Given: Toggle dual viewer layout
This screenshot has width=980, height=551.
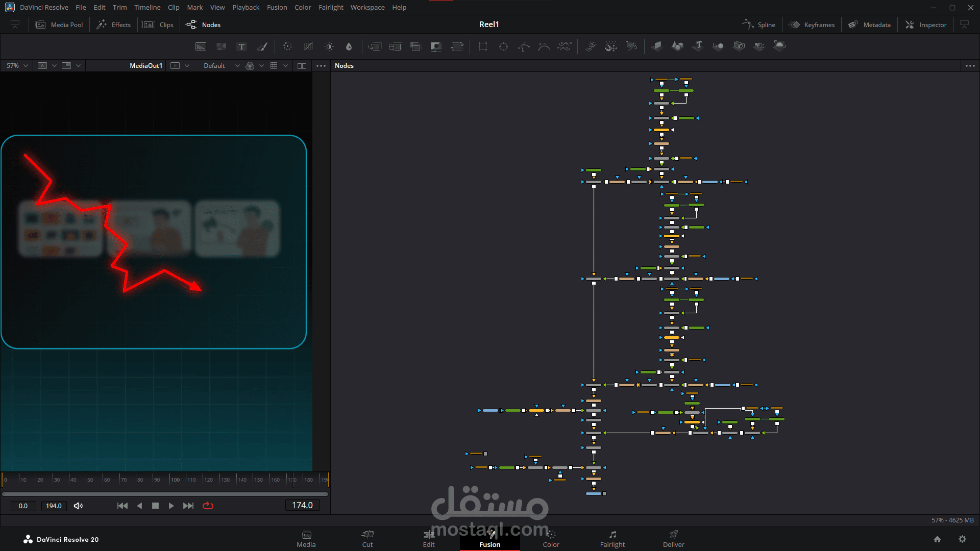Looking at the screenshot, I should coord(302,66).
